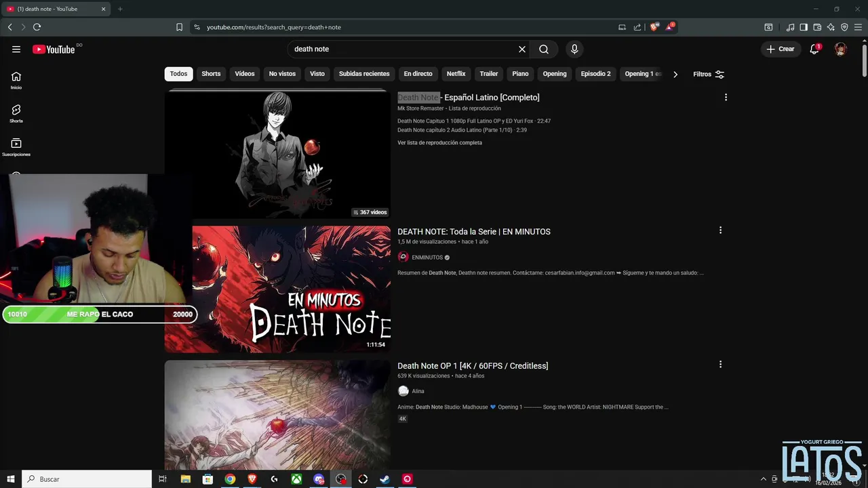Click Ver lista de reproducción completa

point(439,143)
